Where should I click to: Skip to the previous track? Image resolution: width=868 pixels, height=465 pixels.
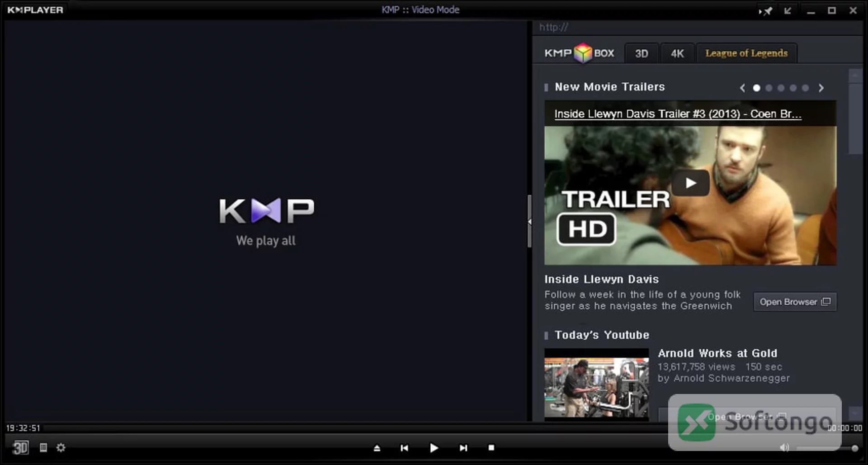(405, 448)
